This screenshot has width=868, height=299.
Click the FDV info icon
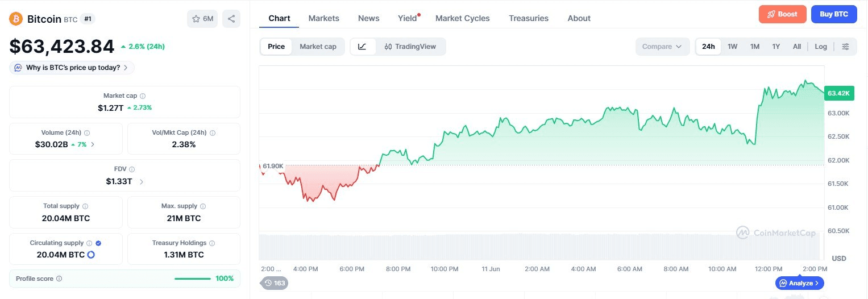(x=132, y=169)
